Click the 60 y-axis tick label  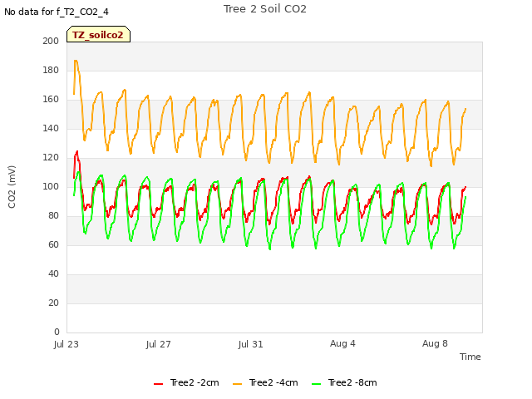[x=53, y=245]
